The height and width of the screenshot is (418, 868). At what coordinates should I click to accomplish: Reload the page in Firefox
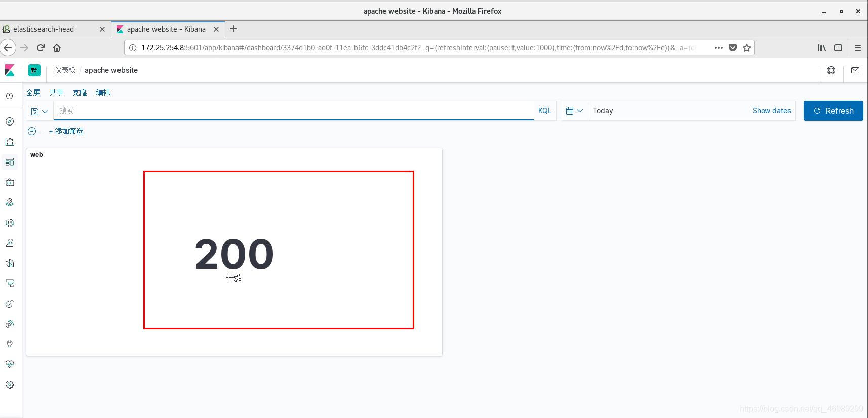point(41,48)
